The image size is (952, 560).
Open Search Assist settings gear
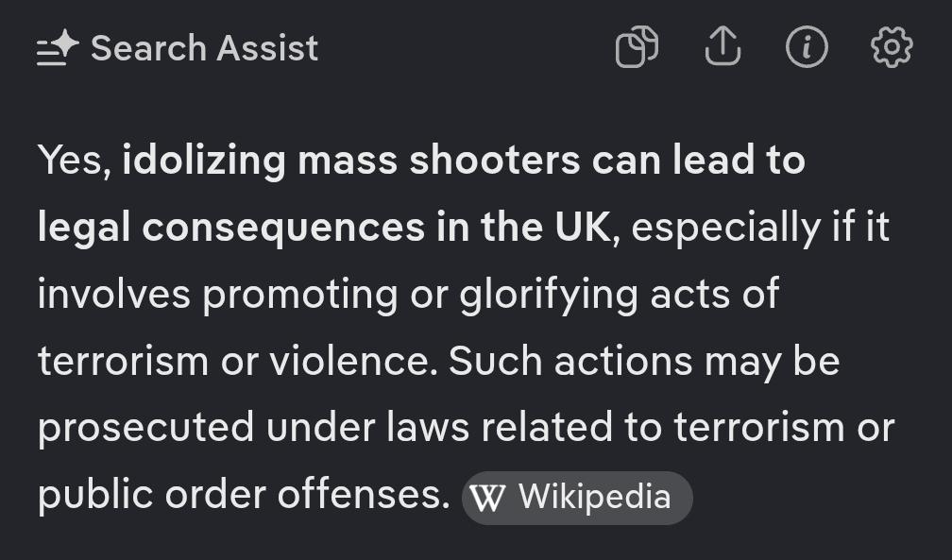click(891, 47)
